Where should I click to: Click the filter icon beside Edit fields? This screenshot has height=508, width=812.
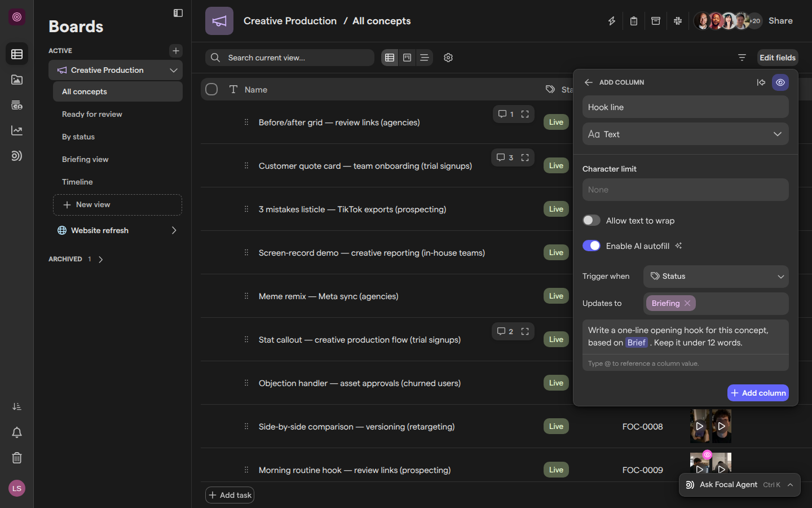click(742, 58)
